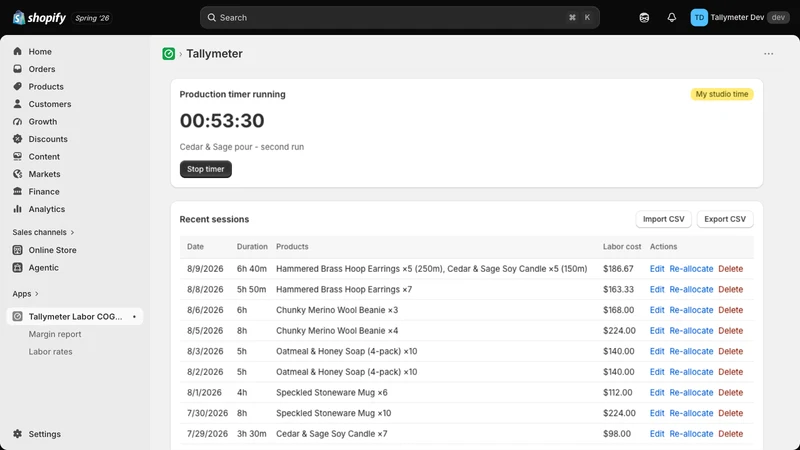Open the Margin report subpage
This screenshot has height=450, width=800.
pos(55,334)
